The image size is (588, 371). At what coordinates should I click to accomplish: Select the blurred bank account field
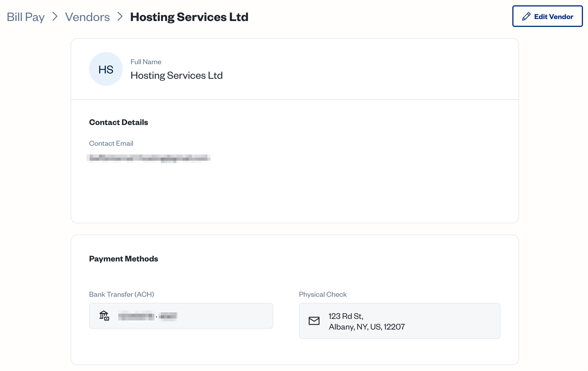coord(181,316)
